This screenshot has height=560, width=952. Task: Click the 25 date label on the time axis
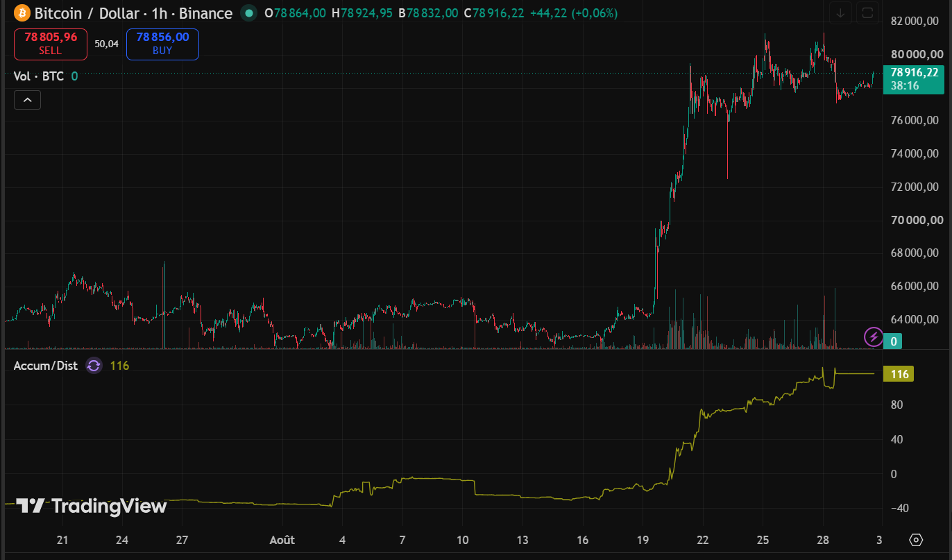click(x=763, y=540)
